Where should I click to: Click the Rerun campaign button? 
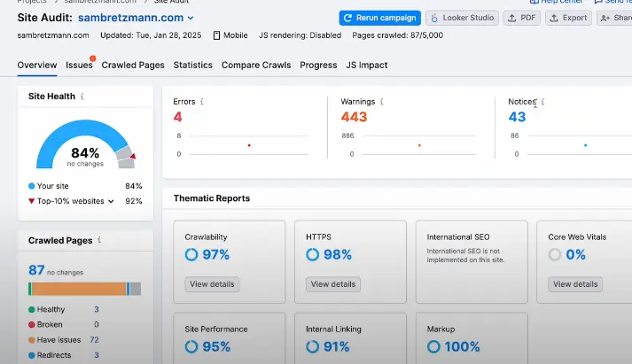pyautogui.click(x=379, y=18)
